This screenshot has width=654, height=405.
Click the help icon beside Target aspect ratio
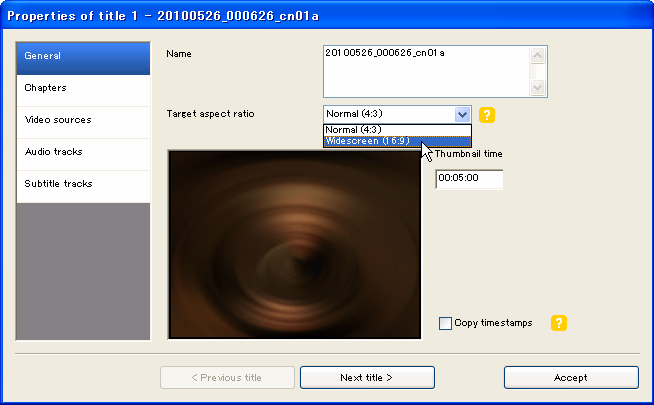pyautogui.click(x=487, y=114)
